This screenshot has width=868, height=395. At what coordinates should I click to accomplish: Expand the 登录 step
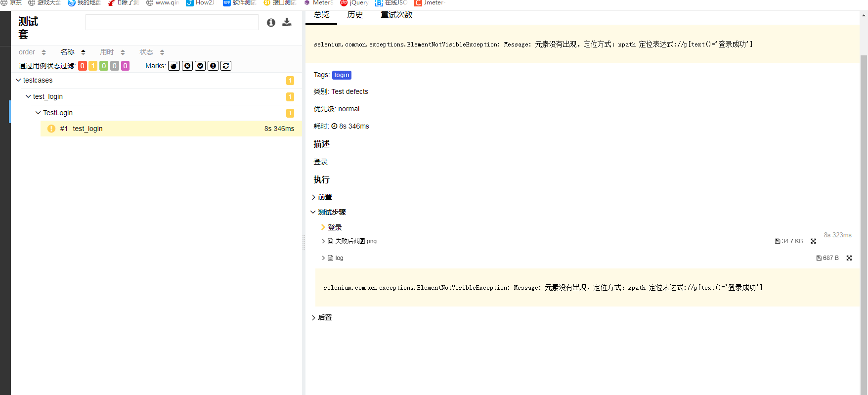coord(332,227)
